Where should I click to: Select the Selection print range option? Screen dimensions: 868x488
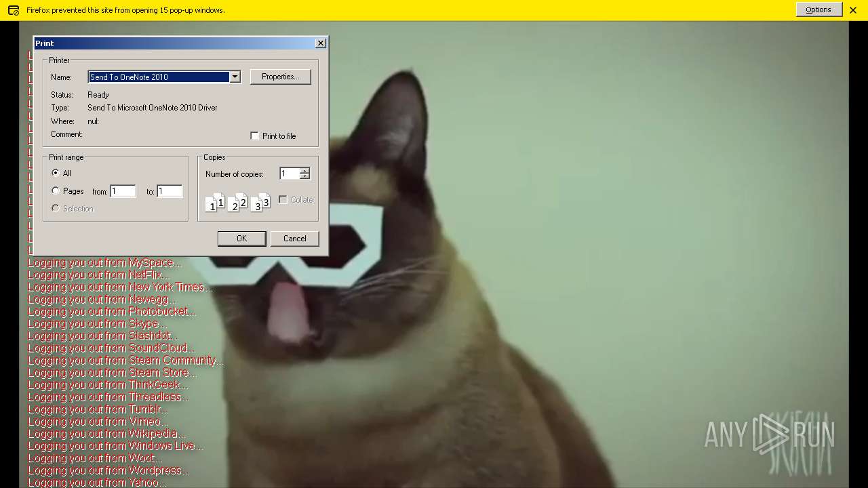click(56, 209)
